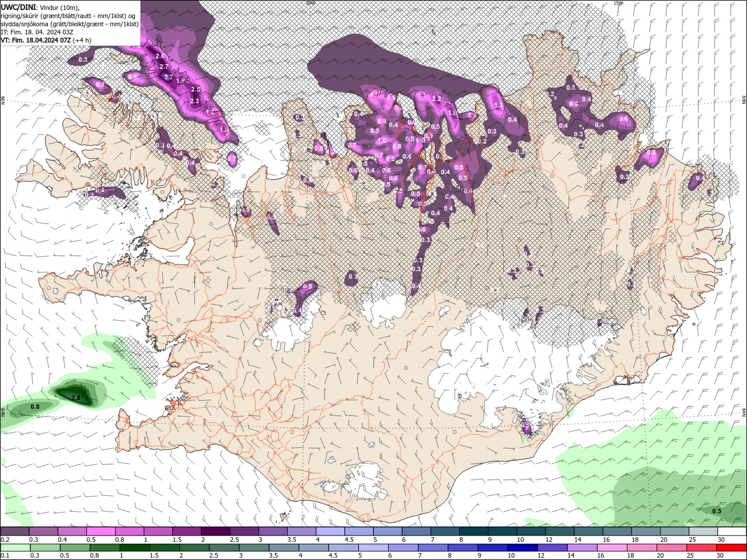Click the white upper-row legend swatch labeled 30
747x560 pixels.
click(732, 531)
